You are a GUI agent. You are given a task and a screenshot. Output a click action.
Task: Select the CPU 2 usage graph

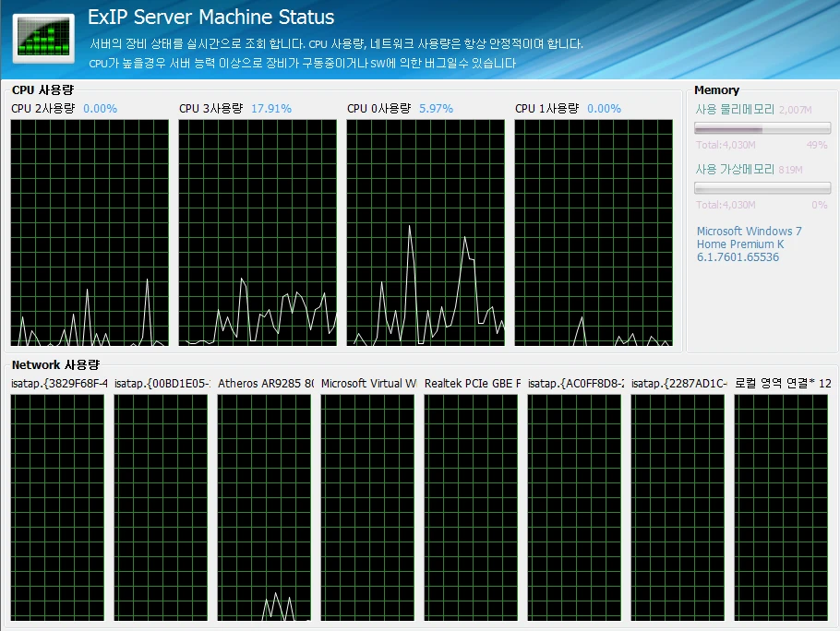[90, 232]
